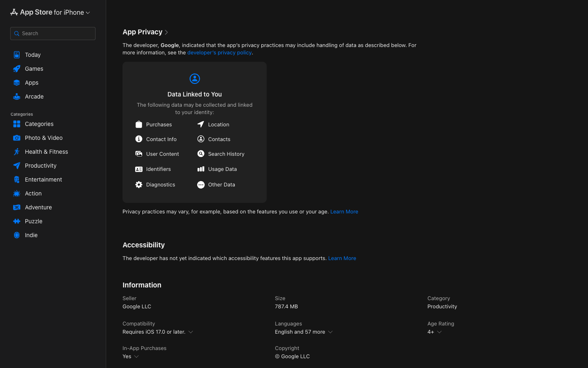
Task: Click the Photo & Video camera icon
Action: (17, 138)
